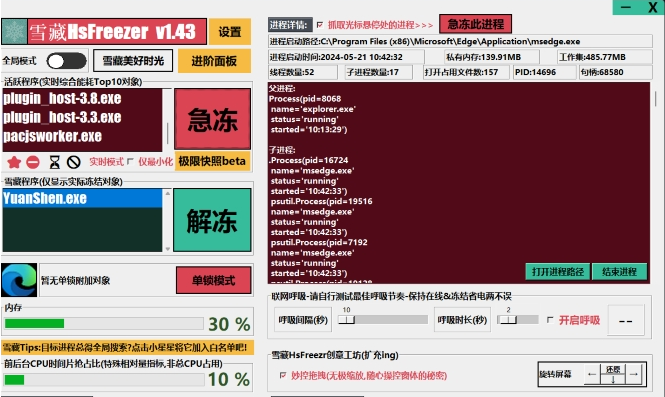This screenshot has height=397, width=665.
Task: Click the 结束进程 end process button
Action: click(619, 272)
